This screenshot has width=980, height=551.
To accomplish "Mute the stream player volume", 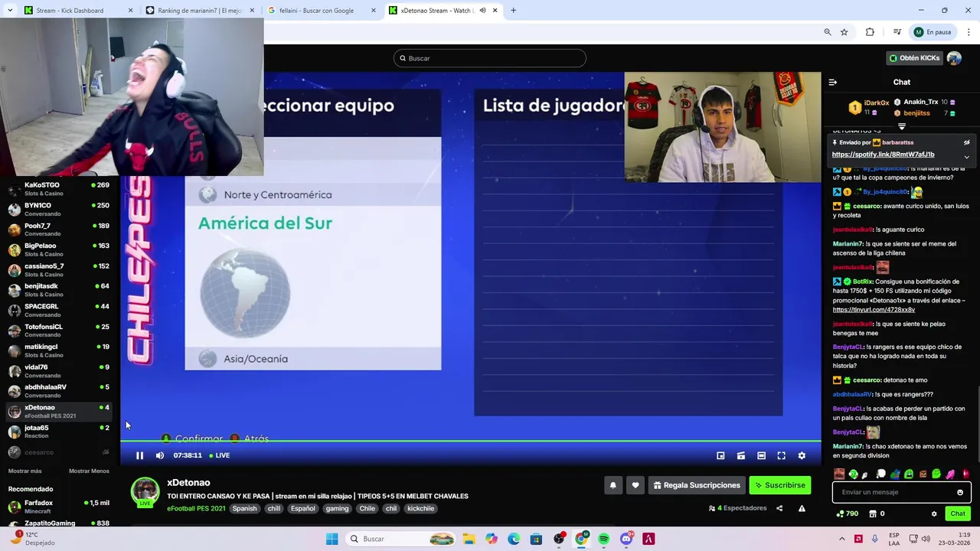I will click(x=160, y=455).
